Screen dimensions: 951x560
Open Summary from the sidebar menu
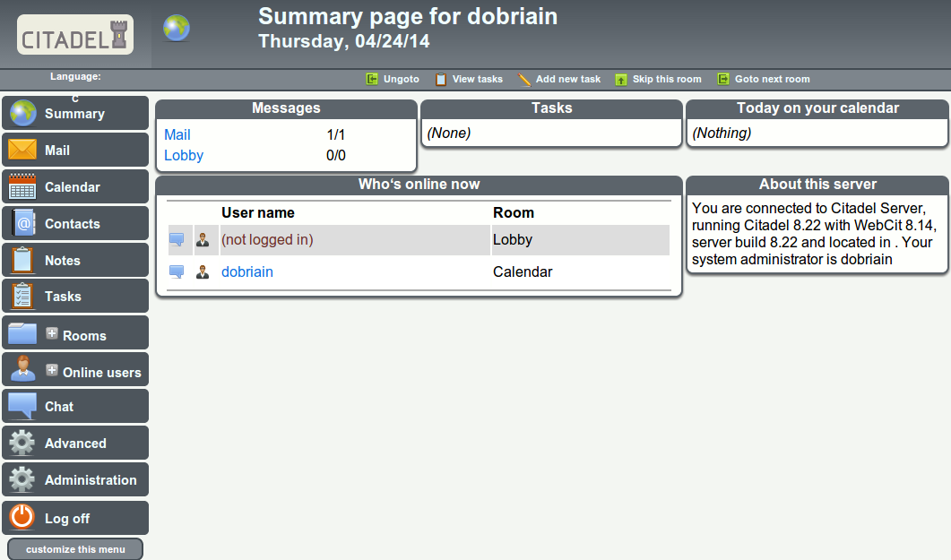75,113
